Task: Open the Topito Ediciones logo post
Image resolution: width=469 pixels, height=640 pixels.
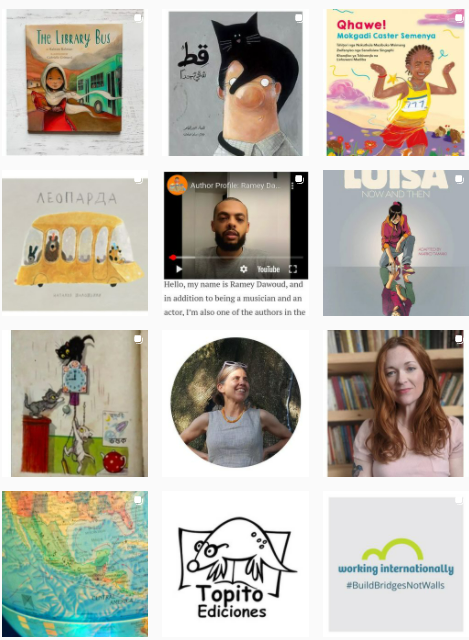Action: click(235, 565)
